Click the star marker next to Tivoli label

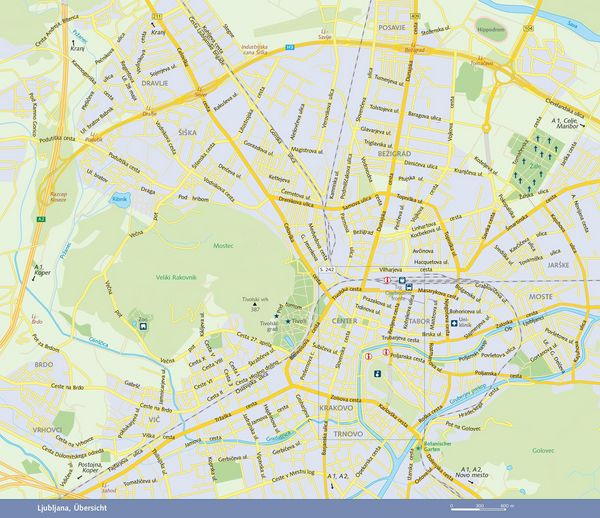pos(288,321)
